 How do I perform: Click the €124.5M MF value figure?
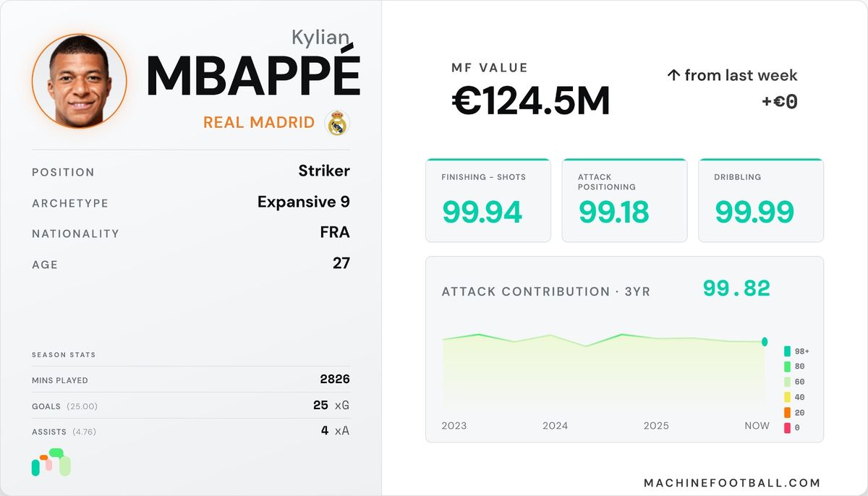tap(531, 102)
